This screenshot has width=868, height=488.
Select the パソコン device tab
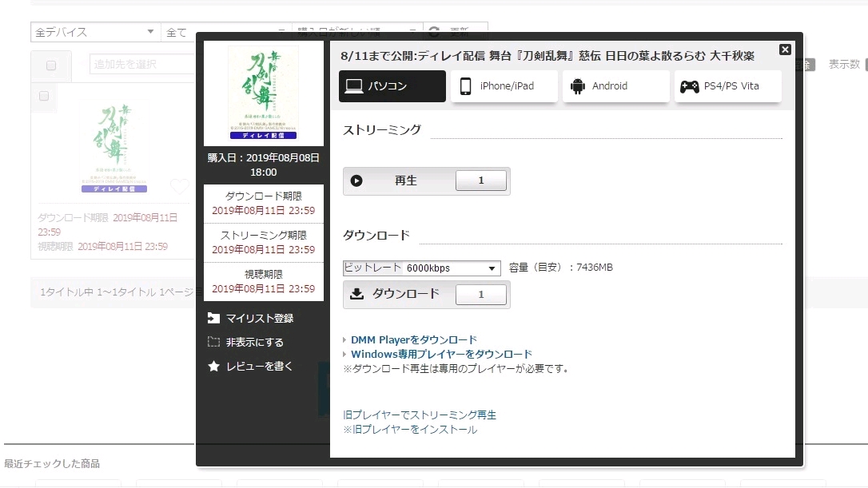[x=392, y=85]
